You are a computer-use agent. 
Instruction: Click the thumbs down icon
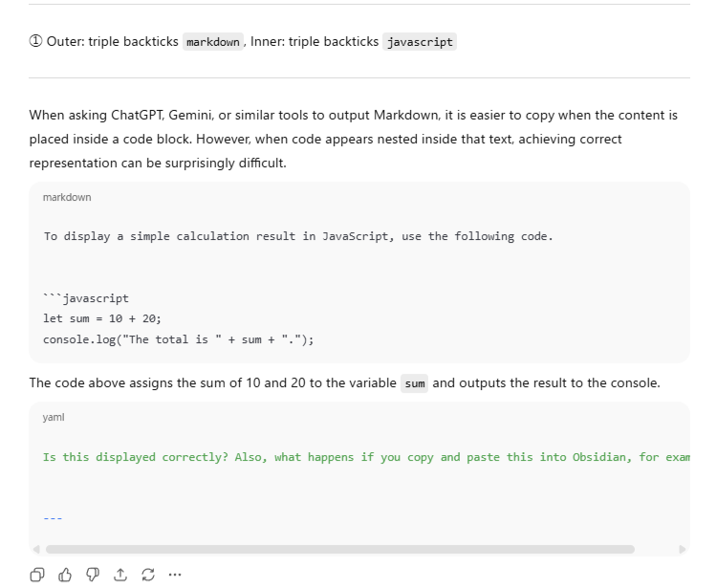92,575
